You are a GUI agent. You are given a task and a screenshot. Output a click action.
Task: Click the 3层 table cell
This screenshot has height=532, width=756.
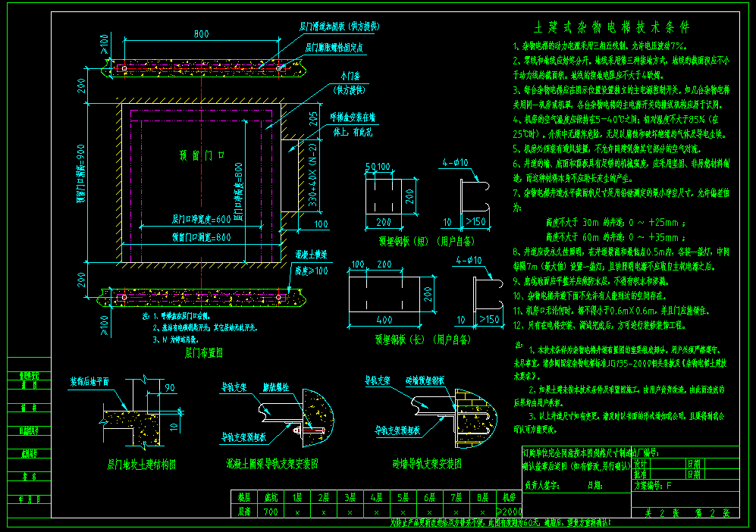350,497
